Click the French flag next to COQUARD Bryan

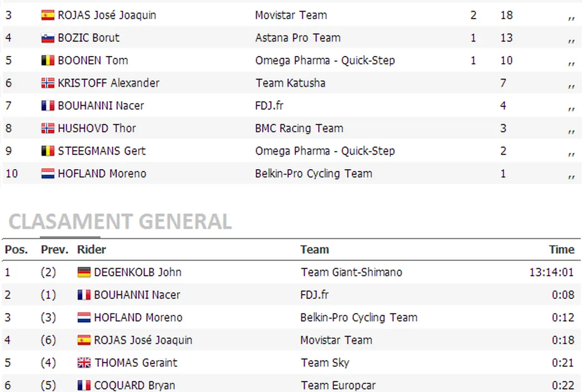coord(84,385)
